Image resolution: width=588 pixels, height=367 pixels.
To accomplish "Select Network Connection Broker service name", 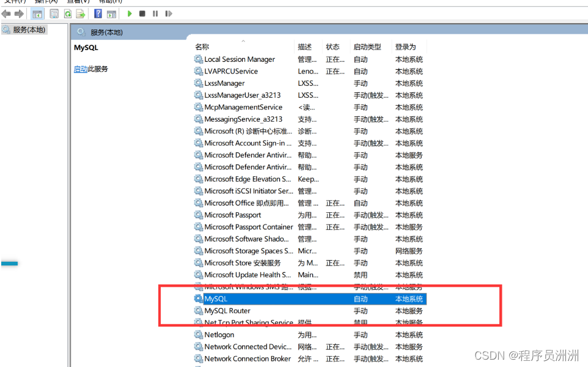I will pos(248,359).
